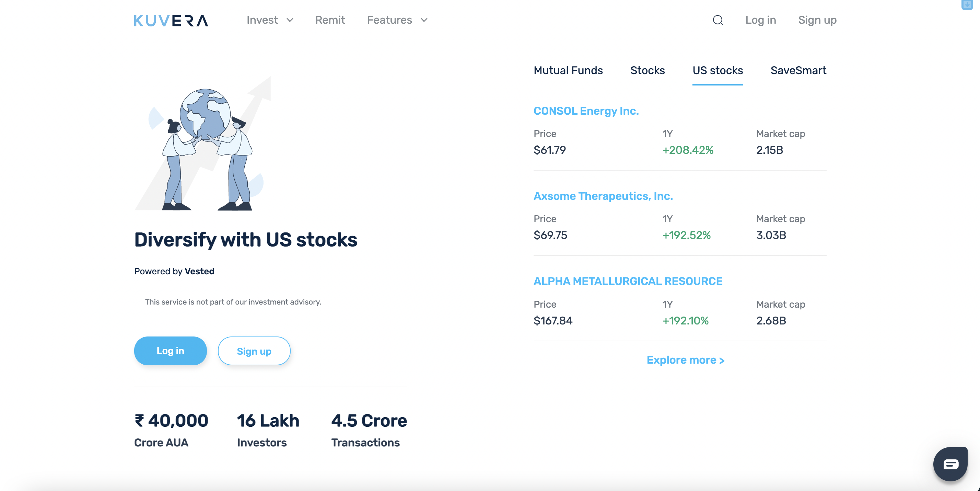Open the chat support bubble icon
This screenshot has width=980, height=491.
pyautogui.click(x=950, y=464)
